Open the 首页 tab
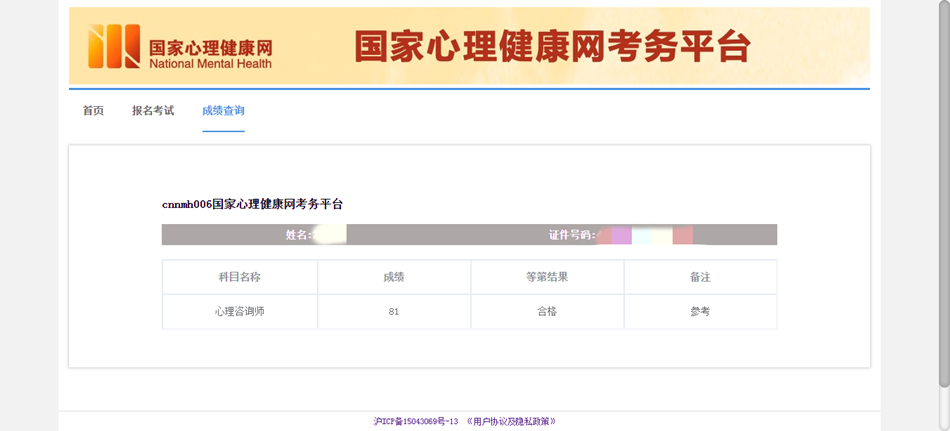The width and height of the screenshot is (950, 431). tap(93, 111)
